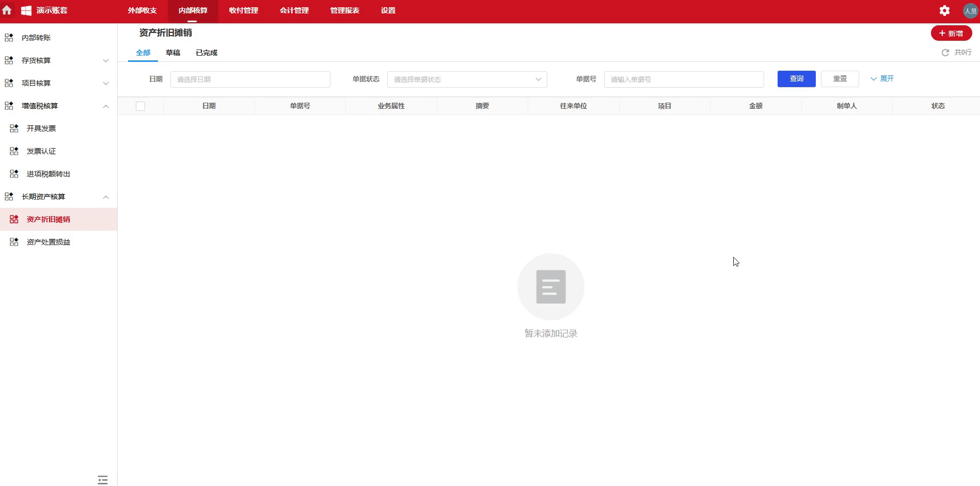The image size is (980, 486).
Task: Open the 内部转账 sidebar entry
Action: coord(36,37)
